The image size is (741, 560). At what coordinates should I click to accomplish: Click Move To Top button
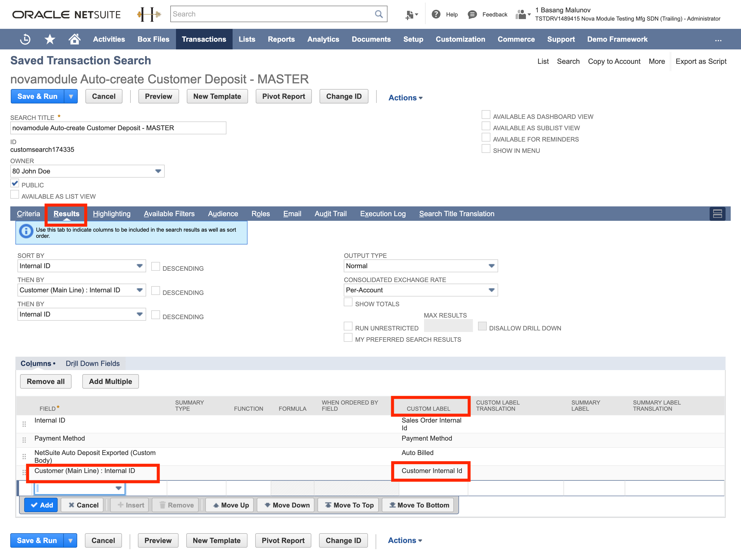(348, 505)
